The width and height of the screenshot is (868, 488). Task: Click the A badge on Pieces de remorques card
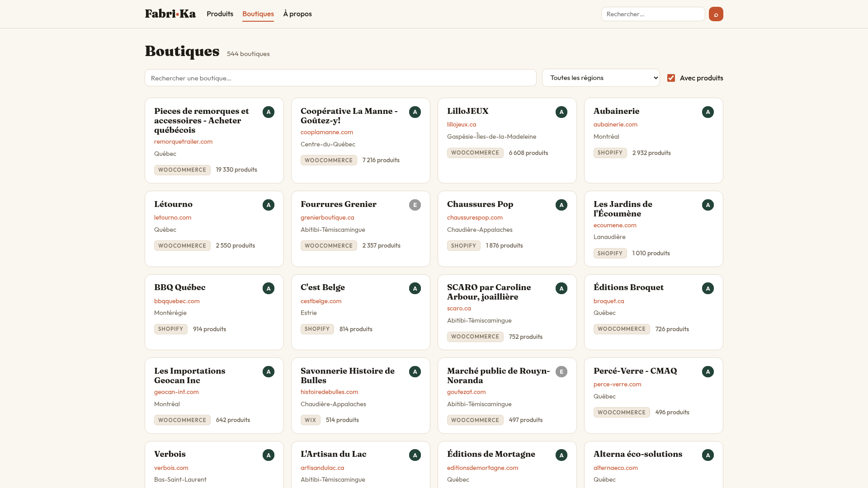(x=269, y=112)
